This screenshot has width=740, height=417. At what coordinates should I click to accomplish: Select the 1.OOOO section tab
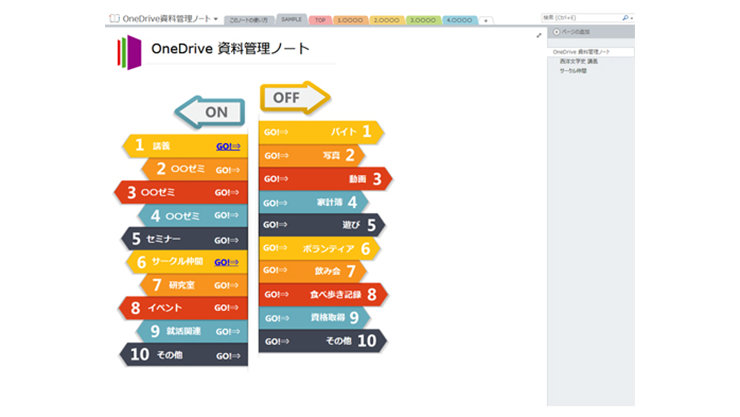[x=350, y=19]
